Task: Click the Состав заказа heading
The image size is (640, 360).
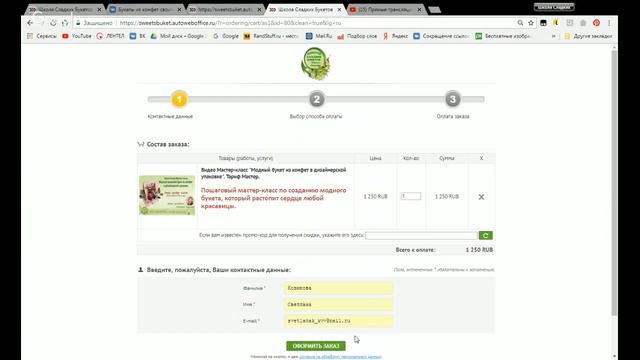Action: click(x=168, y=144)
